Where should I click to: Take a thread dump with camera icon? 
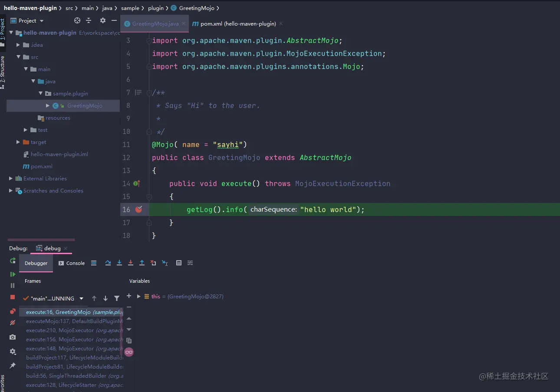pyautogui.click(x=13, y=337)
